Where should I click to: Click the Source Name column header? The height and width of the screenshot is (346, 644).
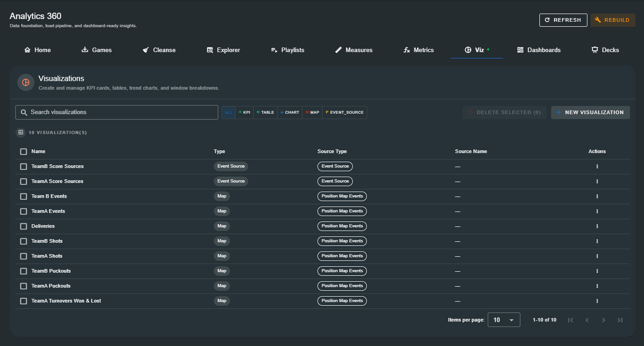pos(471,152)
